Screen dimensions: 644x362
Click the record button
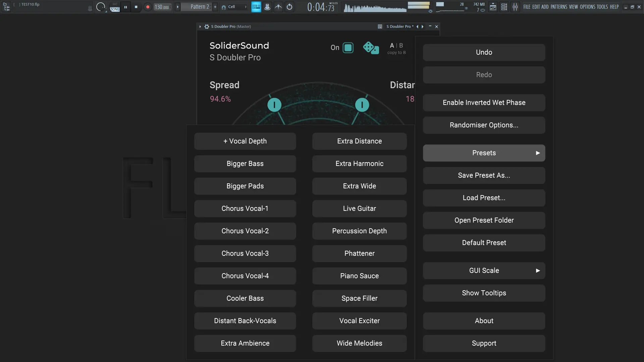pos(148,7)
